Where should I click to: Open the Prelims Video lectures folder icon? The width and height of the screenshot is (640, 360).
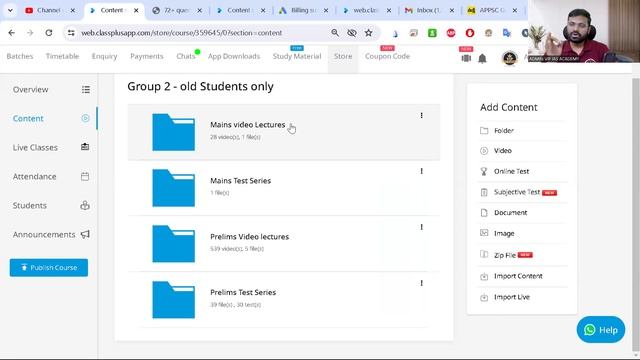173,244
